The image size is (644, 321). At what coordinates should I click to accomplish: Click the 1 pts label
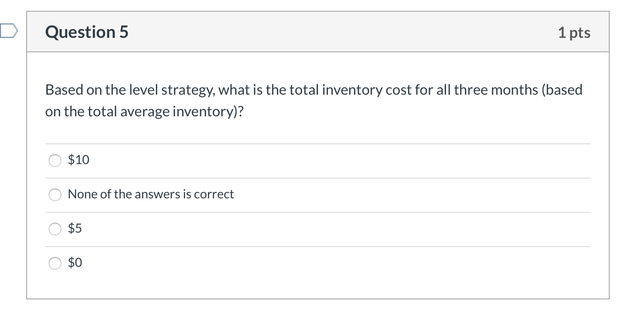coord(574,32)
